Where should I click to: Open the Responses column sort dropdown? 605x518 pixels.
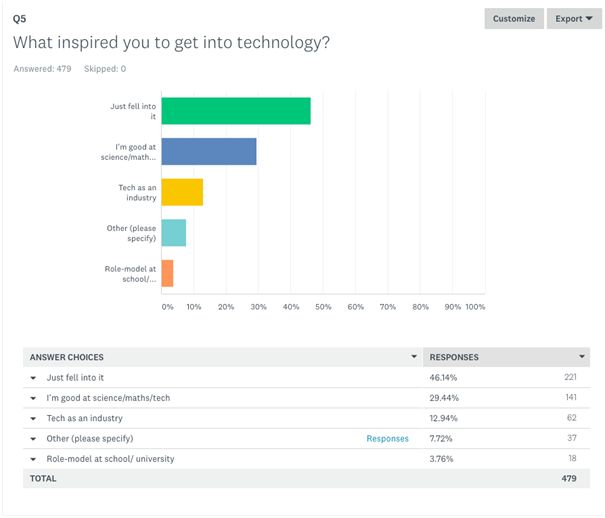(581, 357)
